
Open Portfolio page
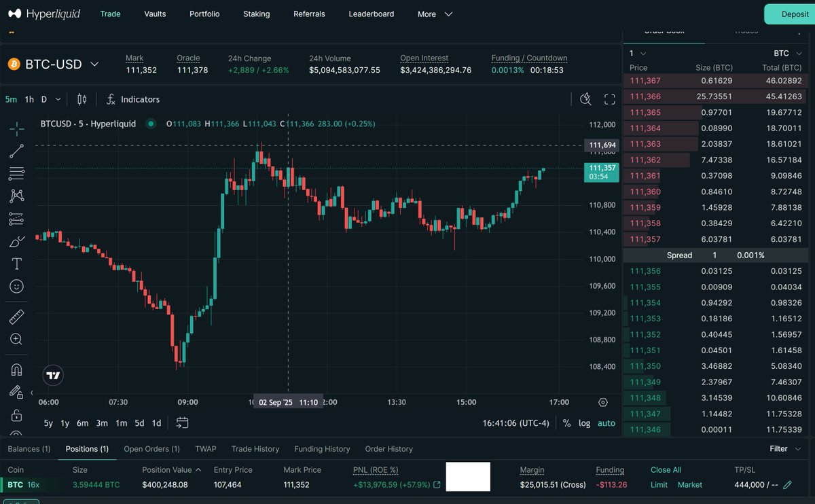pyautogui.click(x=204, y=14)
